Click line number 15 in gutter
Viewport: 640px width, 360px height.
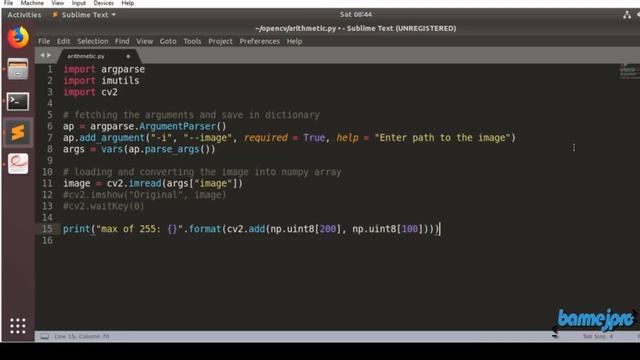47,229
